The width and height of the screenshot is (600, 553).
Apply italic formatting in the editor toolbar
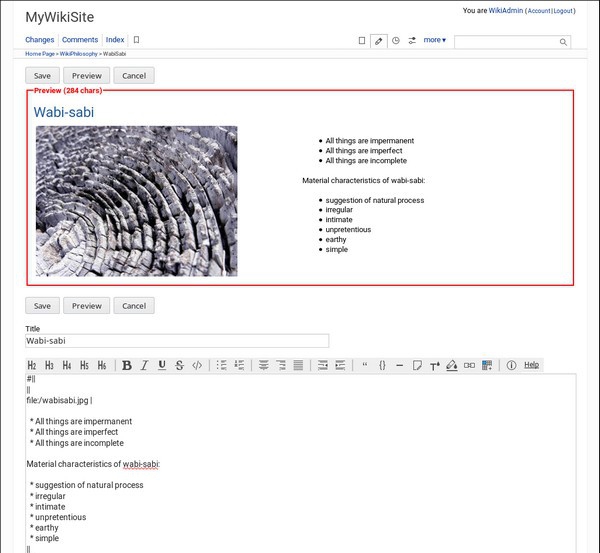[x=144, y=366]
